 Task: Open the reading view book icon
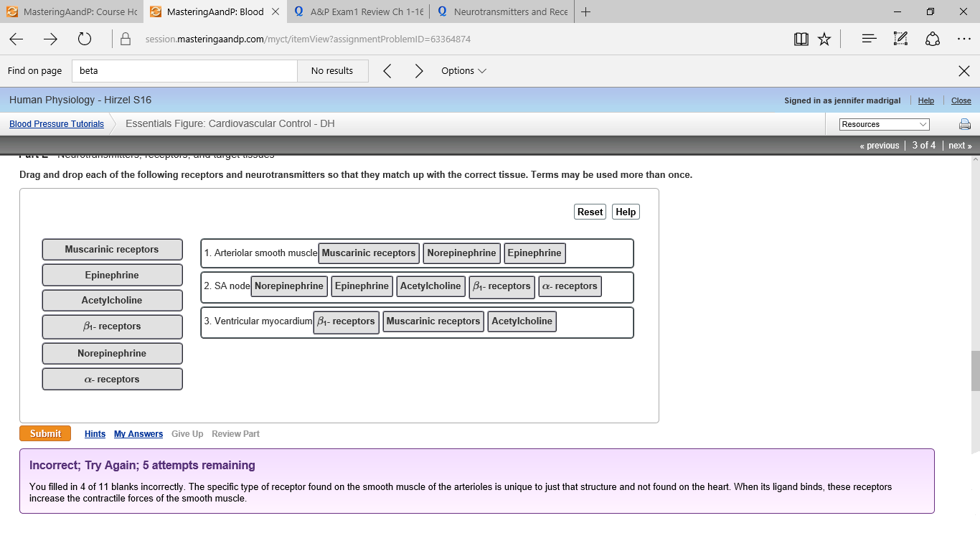[x=801, y=39]
